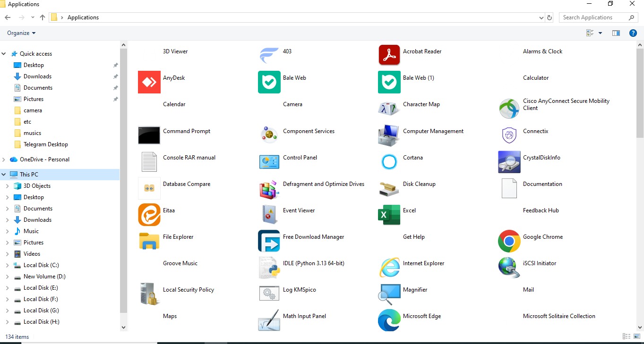Open the Google Chrome icon
The height and width of the screenshot is (344, 644).
coord(509,241)
